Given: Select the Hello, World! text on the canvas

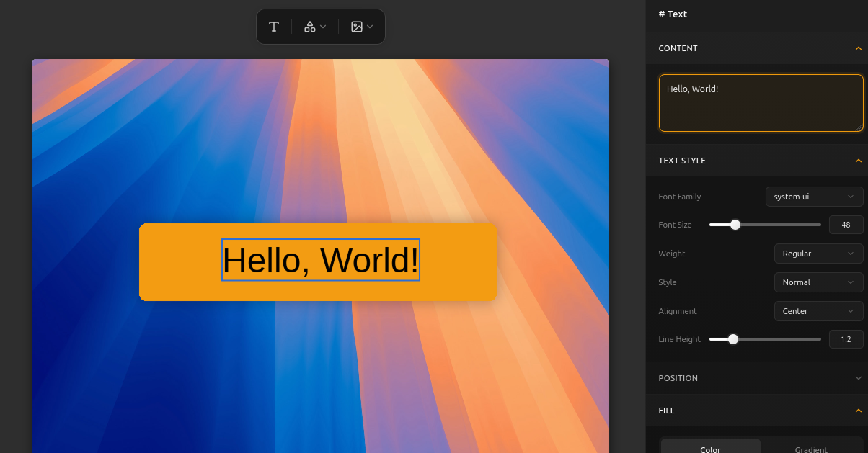Looking at the screenshot, I should [x=320, y=261].
